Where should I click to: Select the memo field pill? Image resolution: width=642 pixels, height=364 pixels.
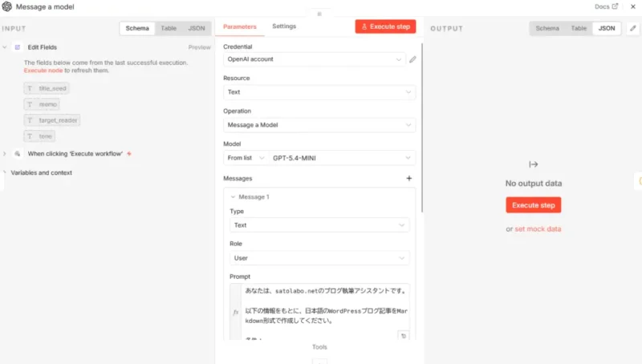click(42, 104)
